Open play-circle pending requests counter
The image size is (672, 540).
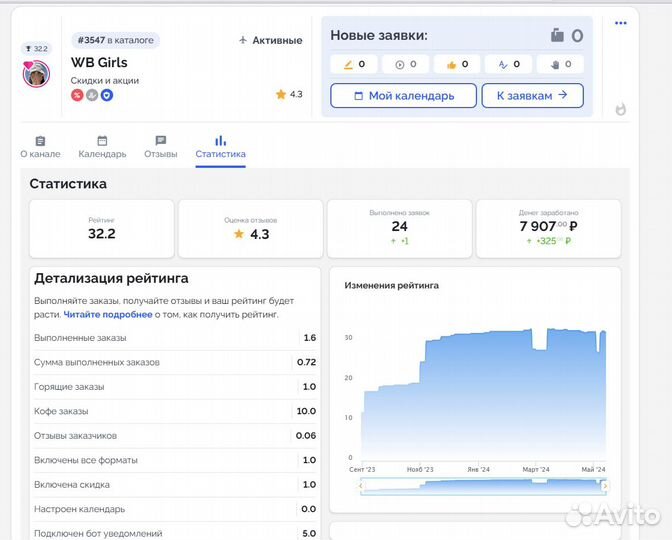[x=405, y=64]
